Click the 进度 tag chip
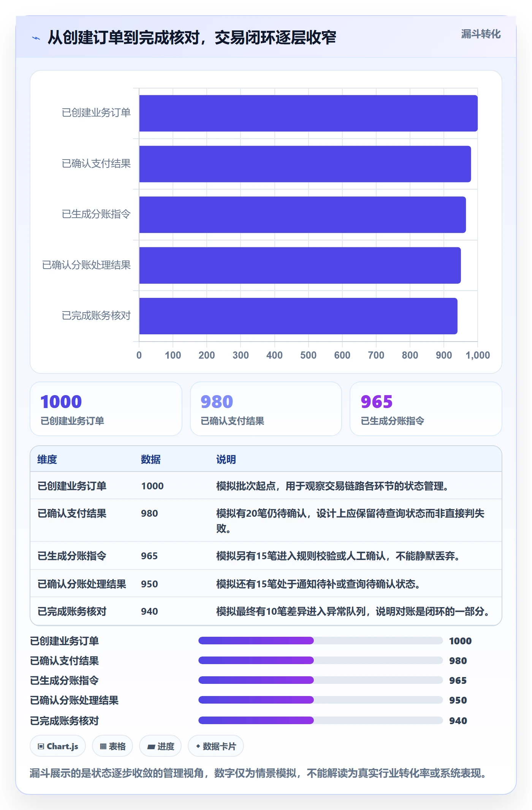This screenshot has width=532, height=810. [160, 746]
